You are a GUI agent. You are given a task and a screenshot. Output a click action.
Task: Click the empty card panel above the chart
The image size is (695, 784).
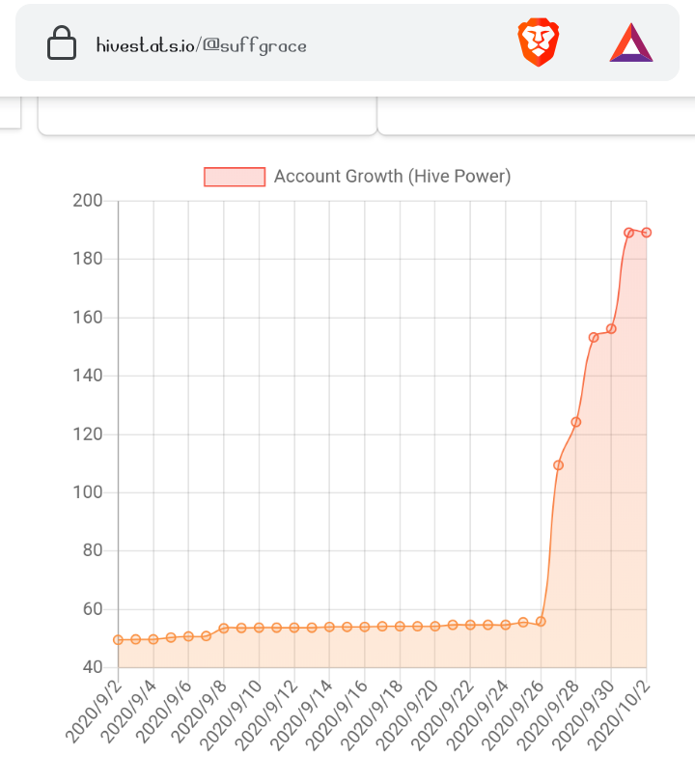click(207, 116)
